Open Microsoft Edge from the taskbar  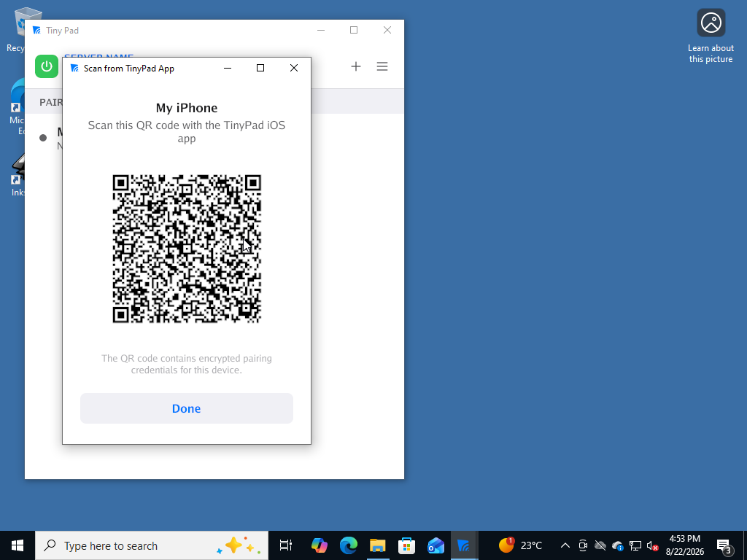(348, 545)
